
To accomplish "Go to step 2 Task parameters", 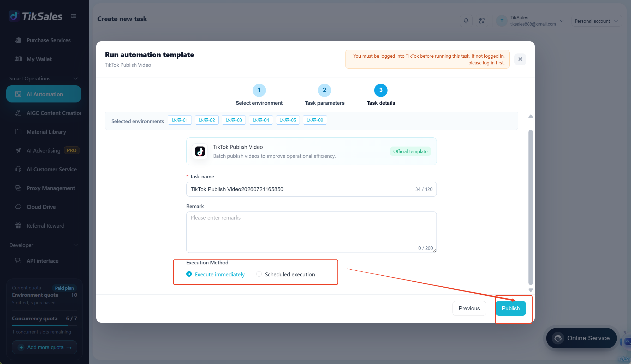I will click(x=324, y=90).
